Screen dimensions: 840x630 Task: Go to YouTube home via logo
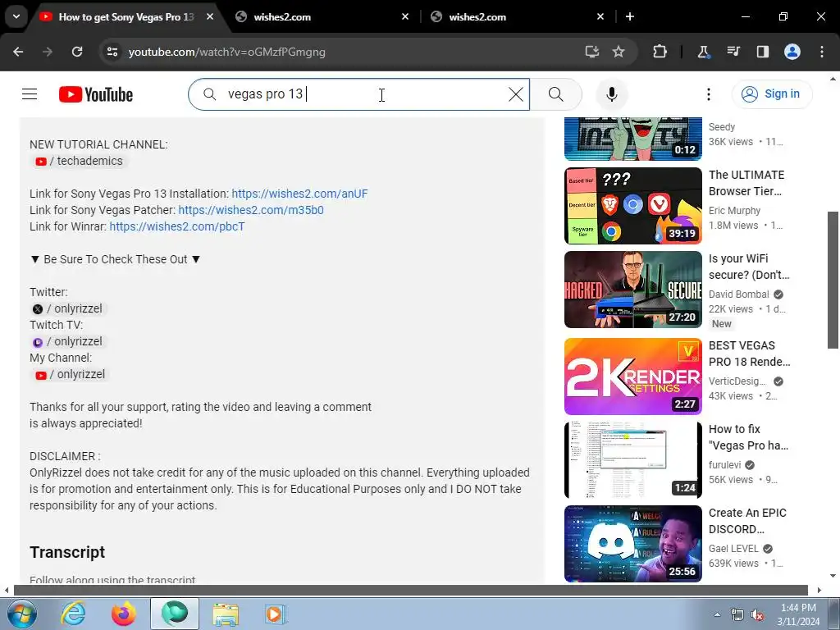(96, 94)
